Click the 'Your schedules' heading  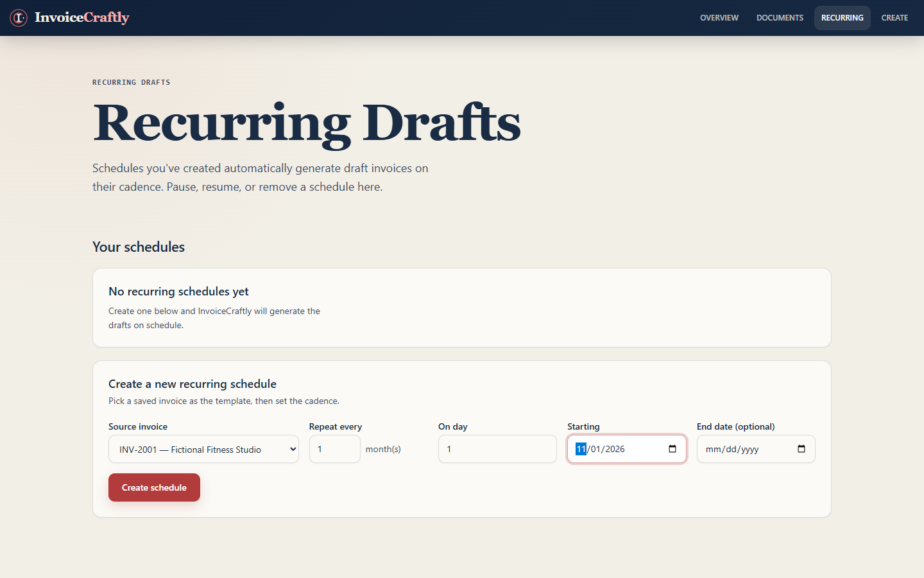coord(139,247)
